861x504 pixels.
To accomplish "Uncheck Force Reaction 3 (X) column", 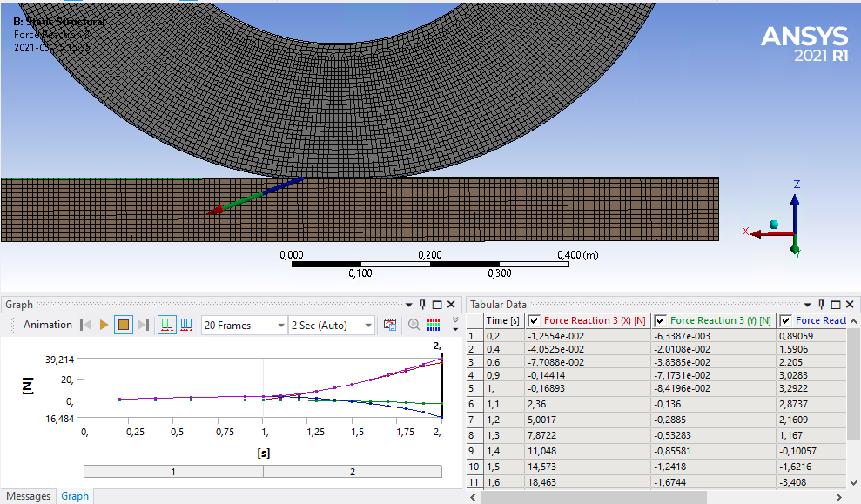I will (535, 320).
